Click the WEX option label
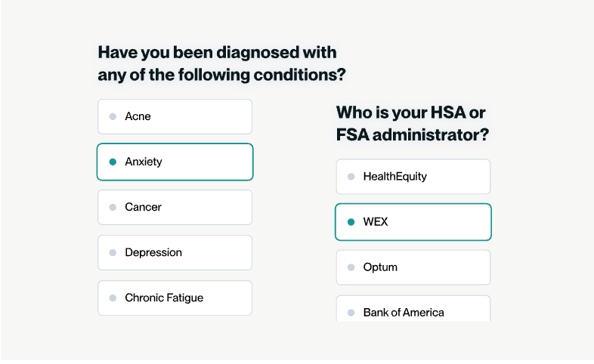 click(376, 222)
